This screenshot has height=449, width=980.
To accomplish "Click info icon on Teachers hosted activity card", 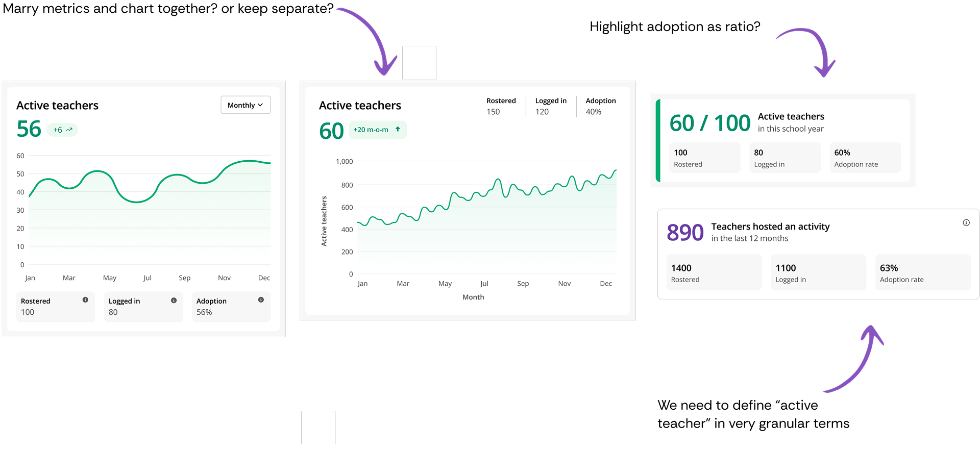I will [966, 223].
